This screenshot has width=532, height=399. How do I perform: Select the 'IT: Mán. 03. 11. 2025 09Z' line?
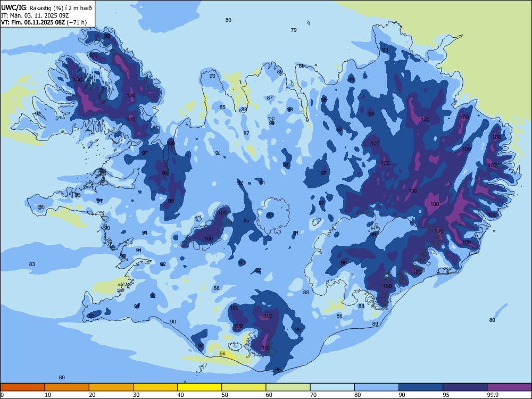(x=35, y=15)
